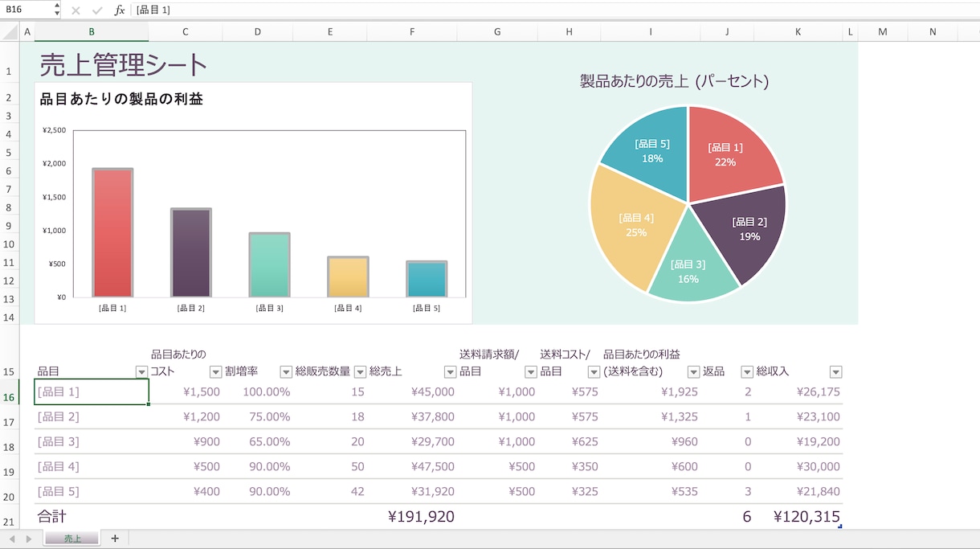Image resolution: width=980 pixels, height=549 pixels.
Task: Open the 送料請求額/品目 filter dropdown
Action: tap(531, 372)
